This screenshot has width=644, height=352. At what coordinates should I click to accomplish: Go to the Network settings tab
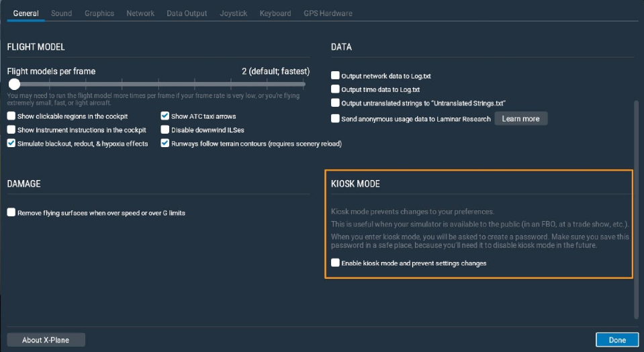pyautogui.click(x=140, y=13)
